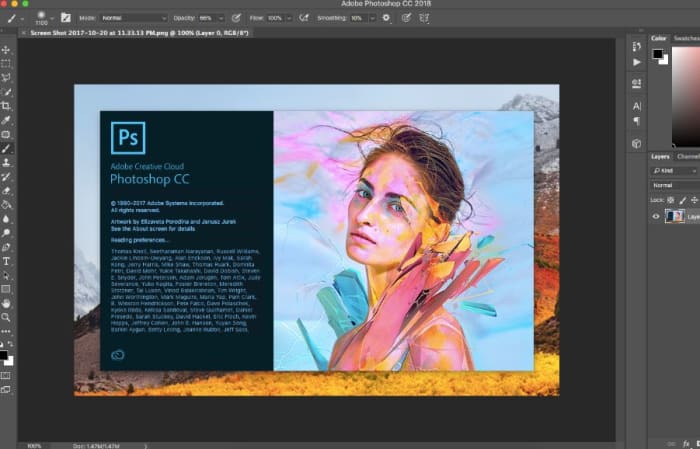
Task: Open the blending Mode dropdown
Action: click(x=133, y=17)
